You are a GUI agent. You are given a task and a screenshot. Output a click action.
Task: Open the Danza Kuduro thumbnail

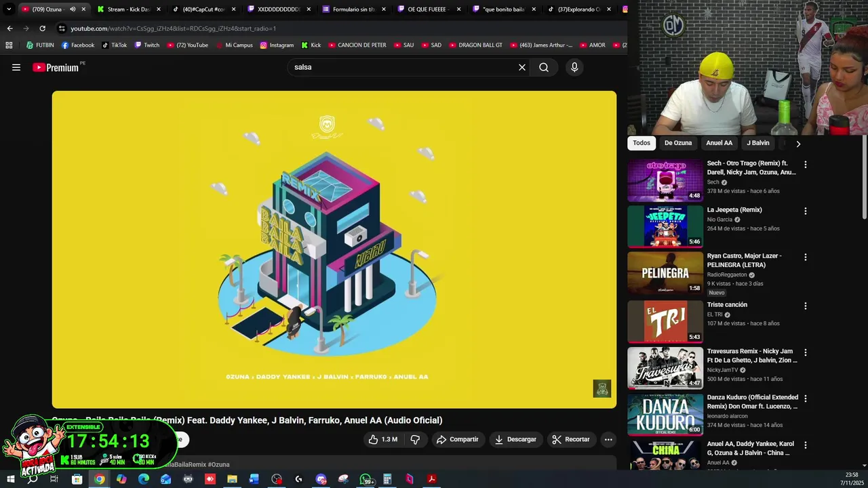point(665,414)
